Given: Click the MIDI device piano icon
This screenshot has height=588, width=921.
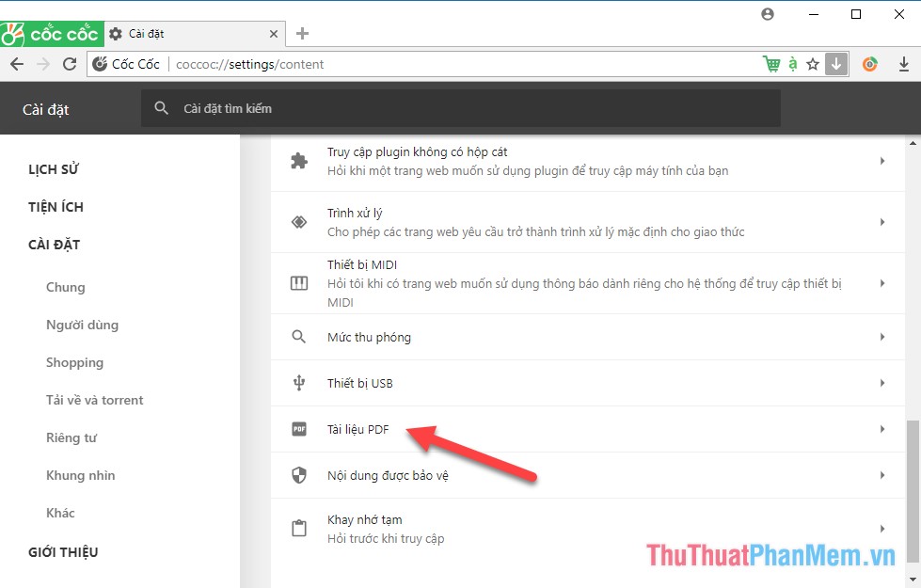Looking at the screenshot, I should 298,281.
